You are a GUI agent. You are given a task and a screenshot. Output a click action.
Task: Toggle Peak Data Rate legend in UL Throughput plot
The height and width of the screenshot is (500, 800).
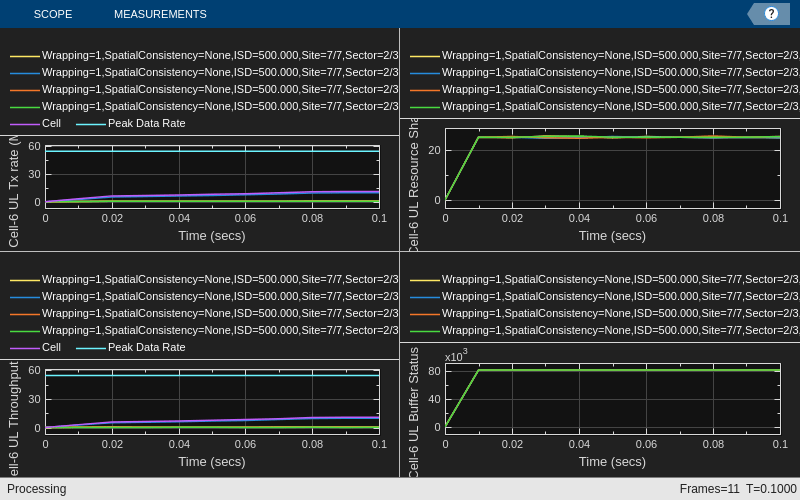coord(131,347)
